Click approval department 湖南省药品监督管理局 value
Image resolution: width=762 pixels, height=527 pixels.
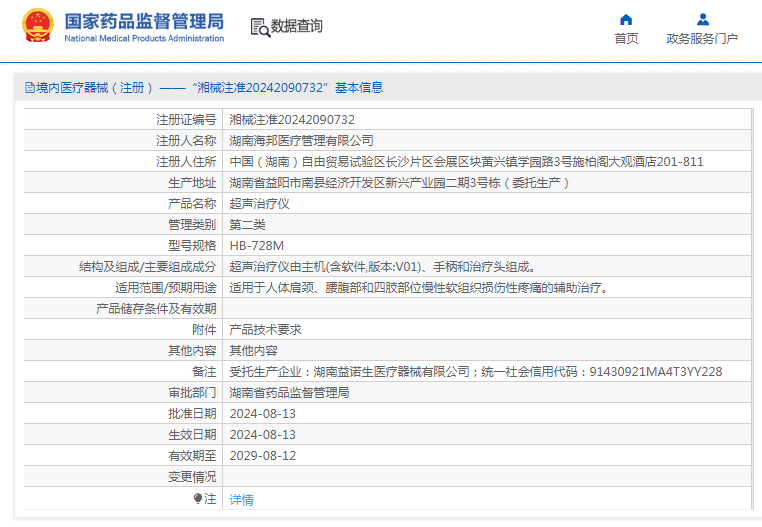(x=289, y=393)
